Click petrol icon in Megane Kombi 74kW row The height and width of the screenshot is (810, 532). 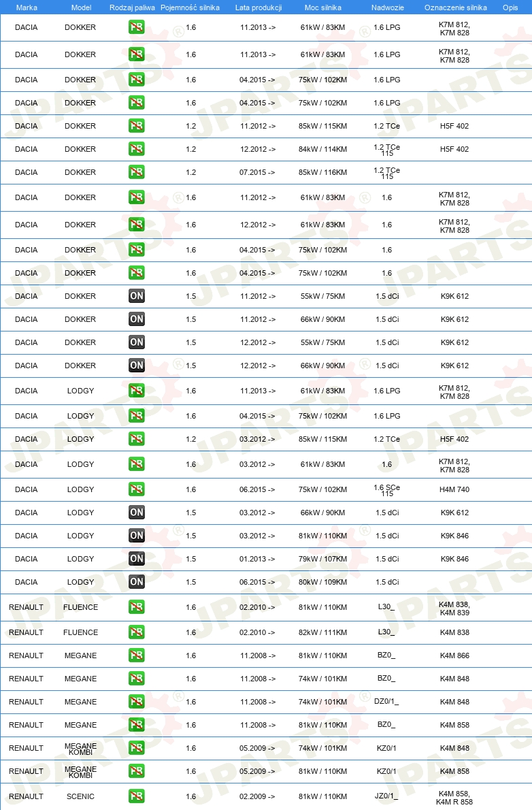(136, 748)
